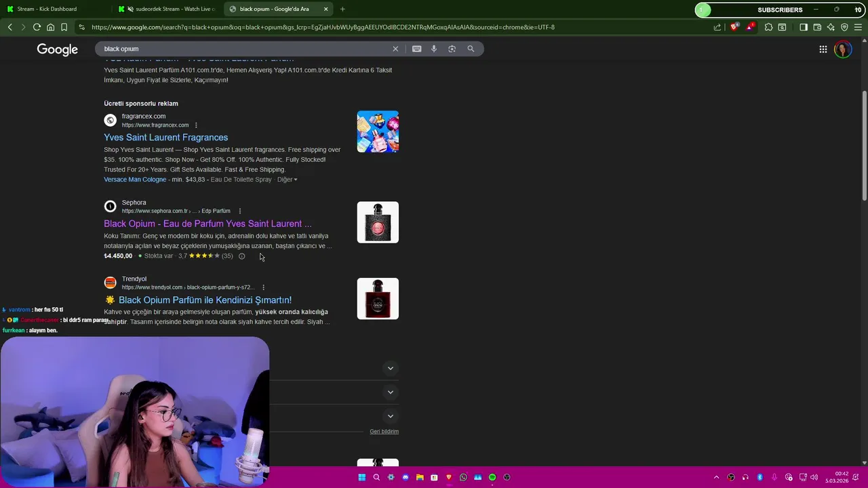Open the browser home page
The height and width of the screenshot is (488, 868).
pyautogui.click(x=50, y=27)
